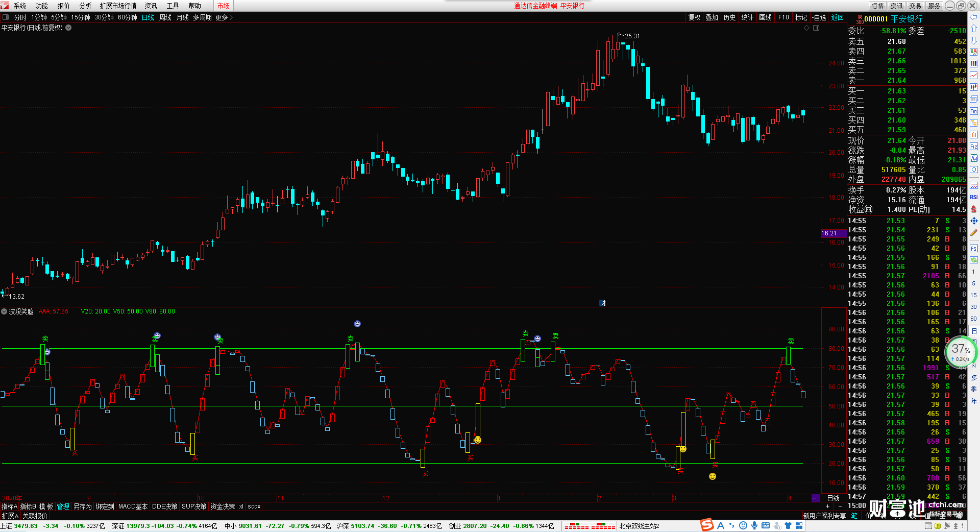Select the 60分钟 period
This screenshot has width=980, height=532.
[x=128, y=17]
